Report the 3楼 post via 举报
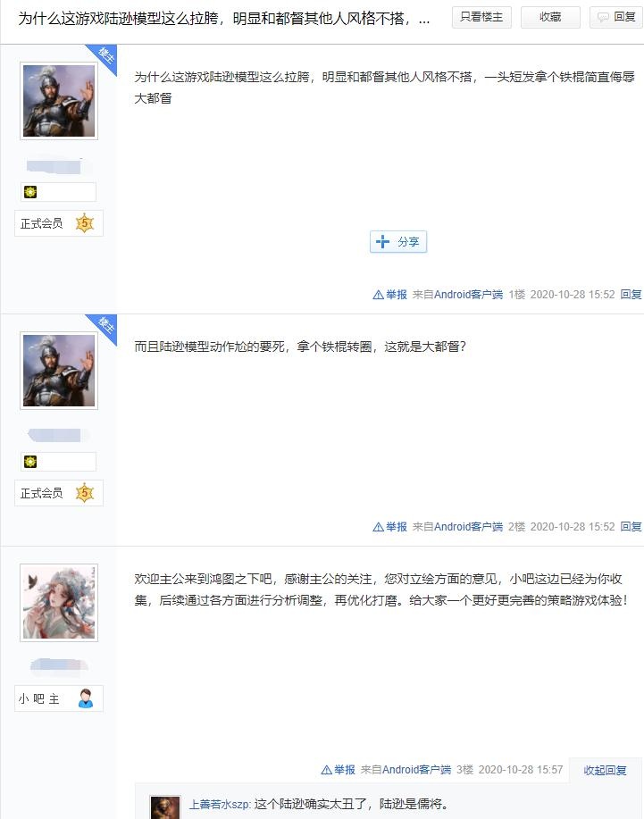Image resolution: width=644 pixels, height=819 pixels. (x=338, y=769)
